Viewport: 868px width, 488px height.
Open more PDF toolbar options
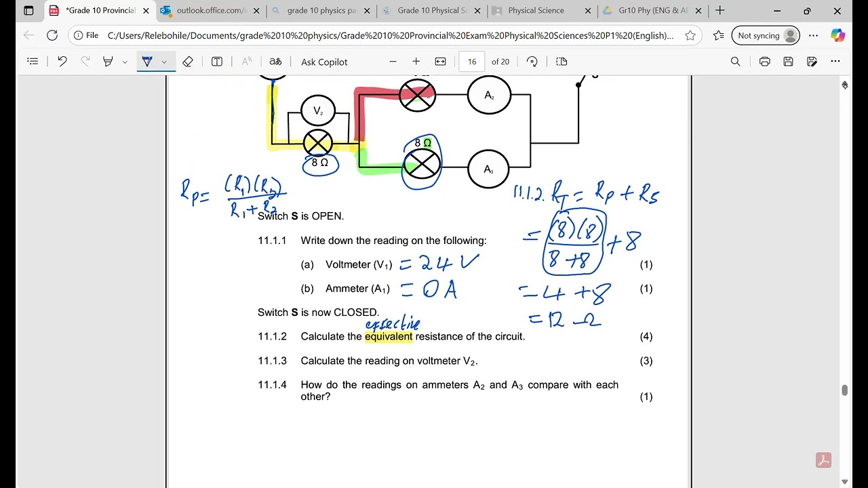tap(835, 62)
